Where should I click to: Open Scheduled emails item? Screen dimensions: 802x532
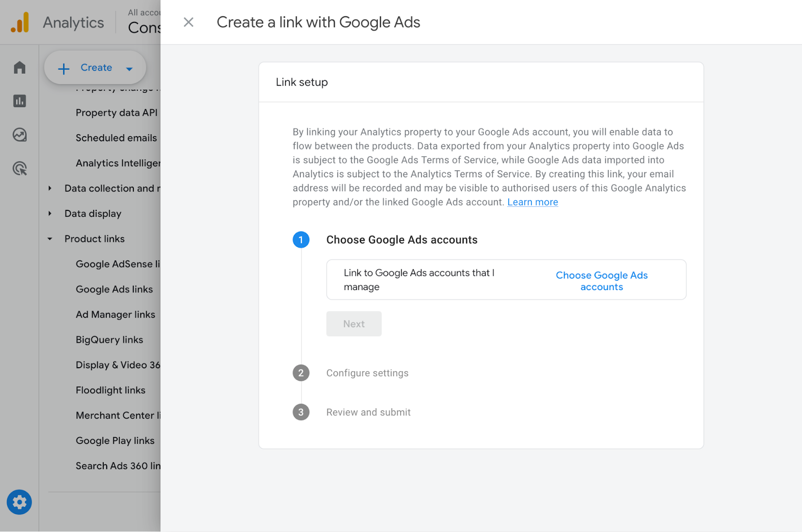[x=116, y=138]
